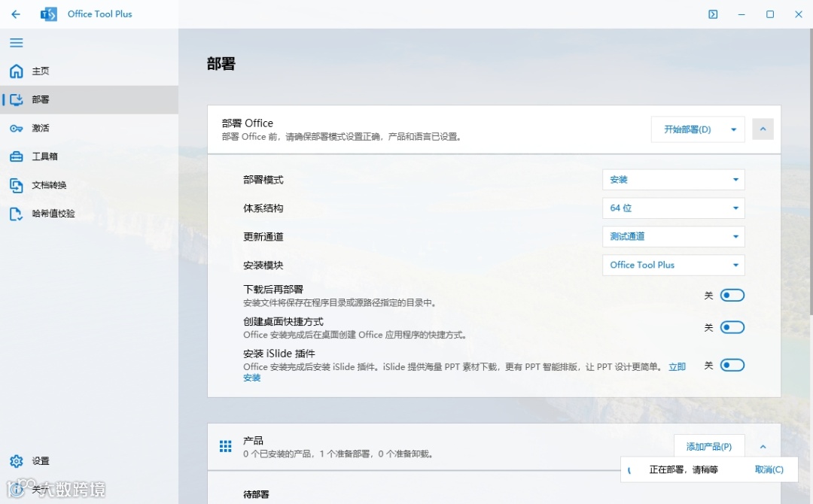This screenshot has width=813, height=504.
Task: Click the gear icon for 设置
Action: click(16, 461)
